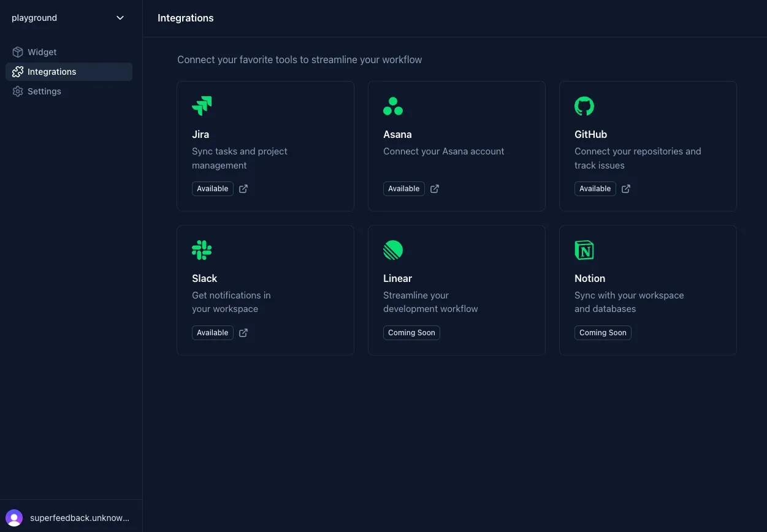Click the user avatar at bottom left
The width and height of the screenshot is (767, 532).
[14, 518]
